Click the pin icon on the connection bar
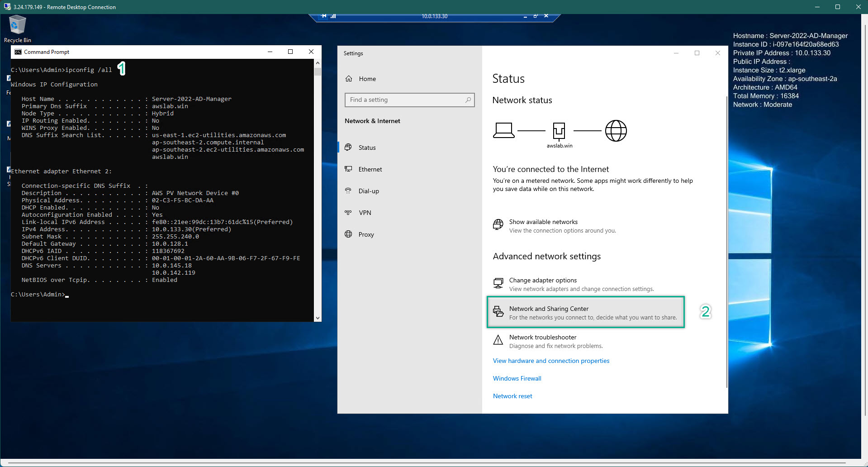This screenshot has height=467, width=868. click(x=324, y=16)
